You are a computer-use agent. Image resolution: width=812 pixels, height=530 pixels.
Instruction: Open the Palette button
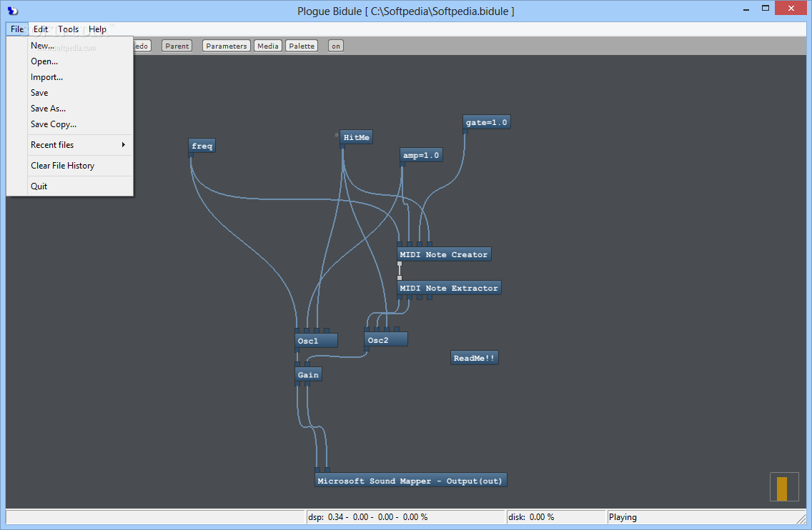tap(302, 46)
